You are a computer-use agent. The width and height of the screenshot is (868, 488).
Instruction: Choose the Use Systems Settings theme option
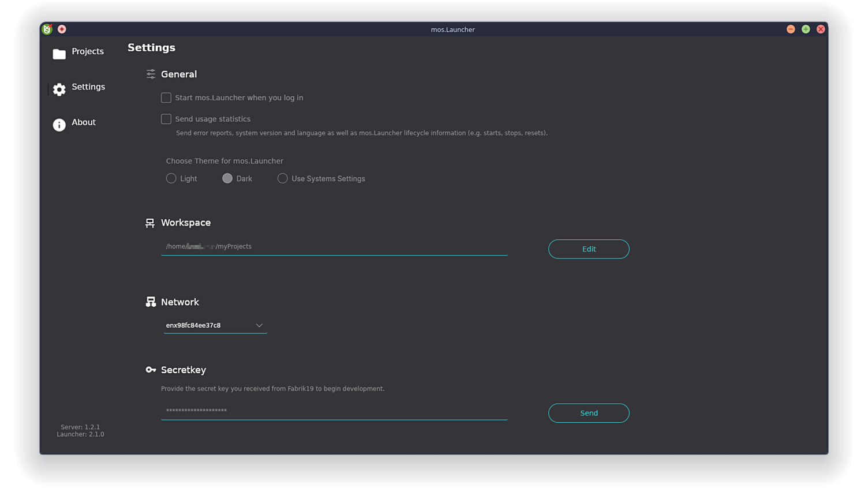coord(282,178)
